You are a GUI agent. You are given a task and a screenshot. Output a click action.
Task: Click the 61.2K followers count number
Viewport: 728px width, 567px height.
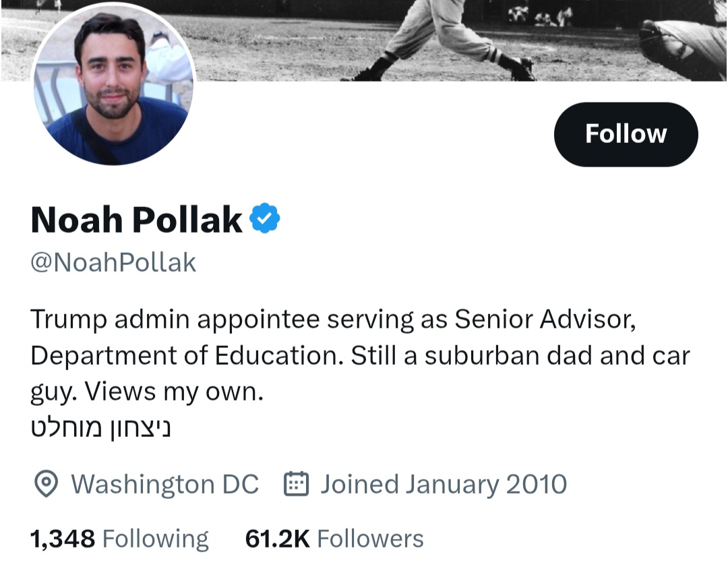[x=277, y=539]
